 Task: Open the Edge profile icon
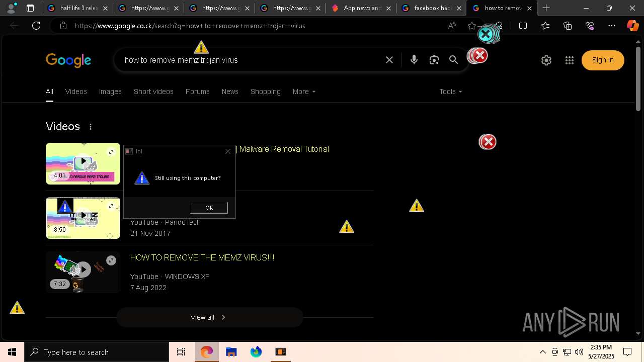click(x=11, y=8)
